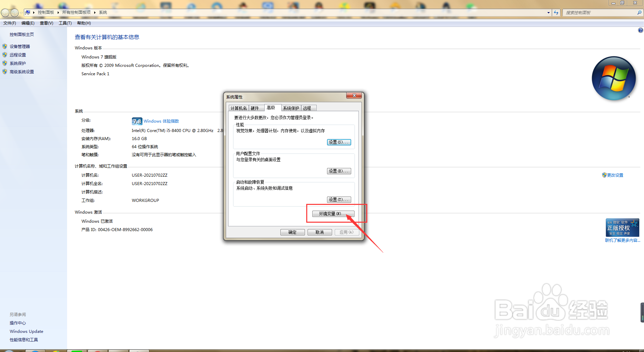Screen dimensions: 644x352
Task: Close the System Properties dialog
Action: [x=354, y=96]
